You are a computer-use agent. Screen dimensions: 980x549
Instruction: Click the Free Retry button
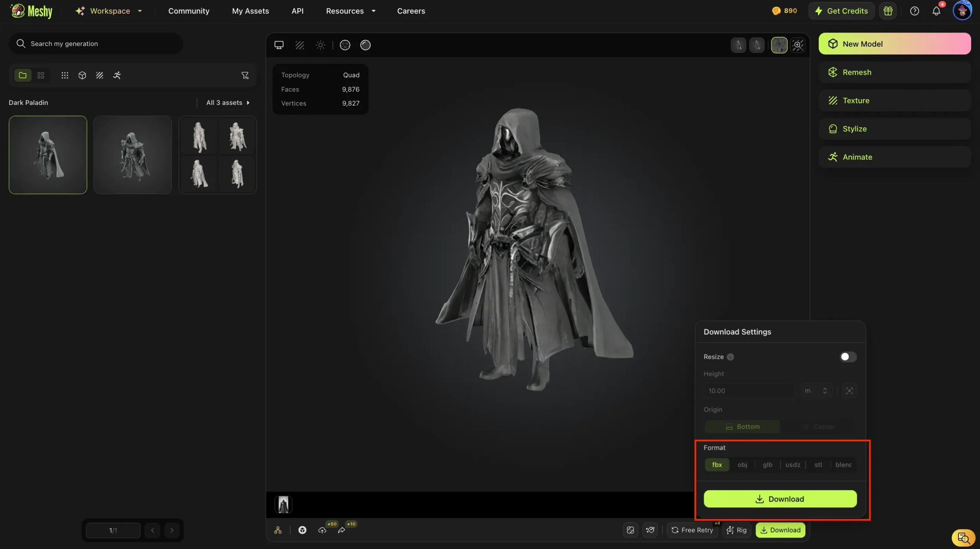coord(692,530)
